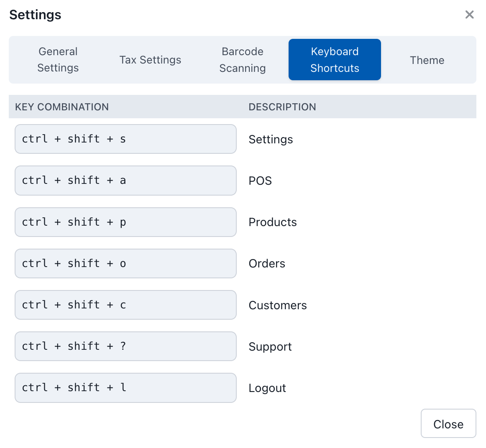Click the ctrl + shift + s shortcut box
This screenshot has height=448, width=486.
tap(125, 139)
